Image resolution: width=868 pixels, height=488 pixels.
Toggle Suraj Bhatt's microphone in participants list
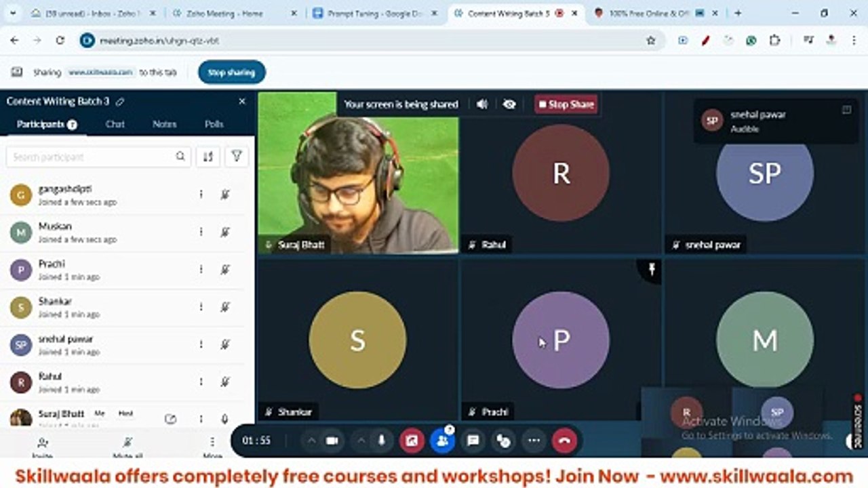pyautogui.click(x=225, y=419)
